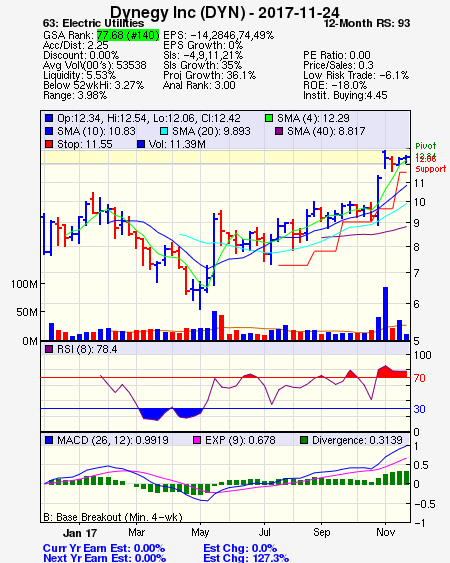This screenshot has height=563, width=450.
Task: Click the red Stop legend swatch
Action: (x=49, y=144)
